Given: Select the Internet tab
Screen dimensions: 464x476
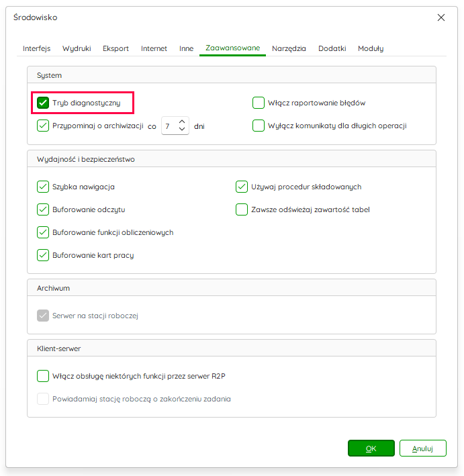Looking at the screenshot, I should 154,48.
